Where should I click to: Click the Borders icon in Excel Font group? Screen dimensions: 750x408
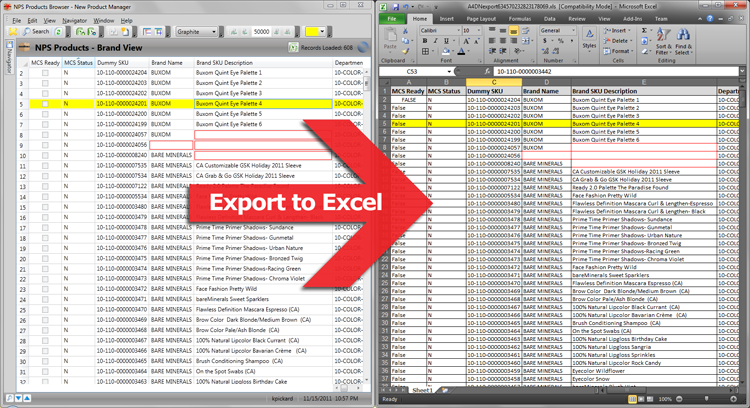(425, 51)
